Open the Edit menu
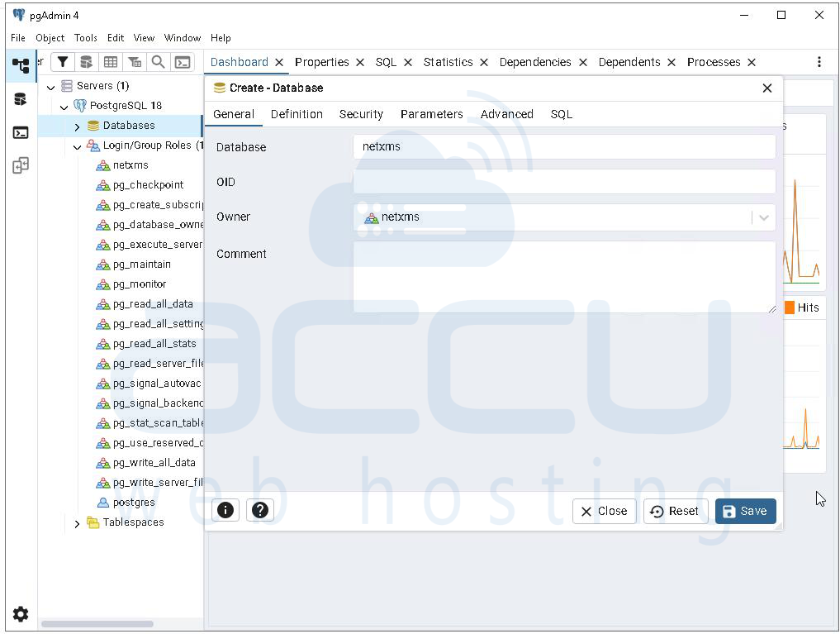This screenshot has width=840, height=634. click(x=115, y=37)
